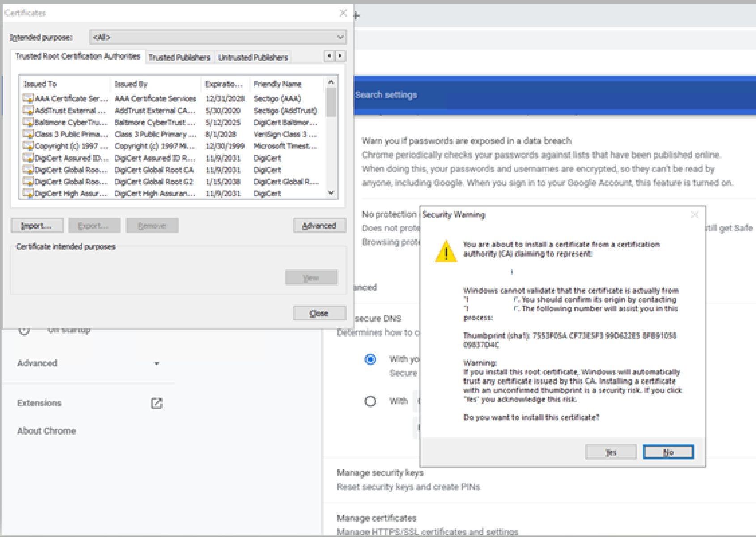Image resolution: width=756 pixels, height=537 pixels.
Task: Click the friendly name 'Microsoft Timest...'
Action: (285, 146)
